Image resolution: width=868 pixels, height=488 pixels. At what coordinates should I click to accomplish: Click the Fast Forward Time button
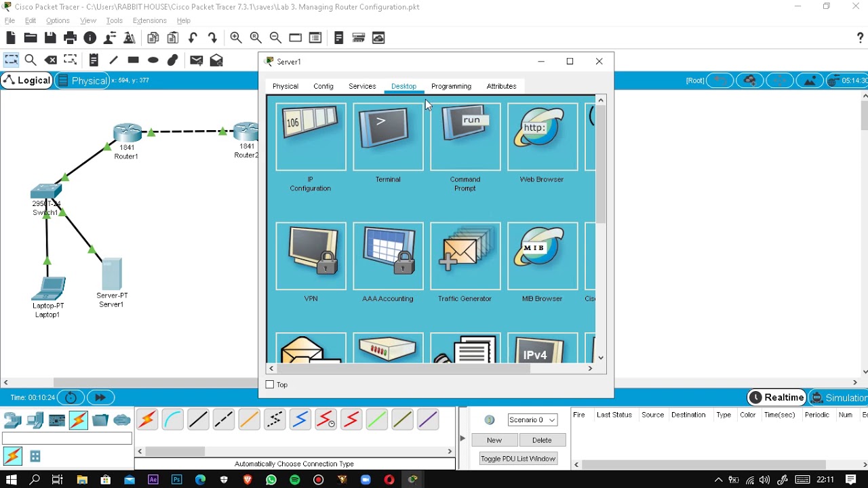click(x=100, y=398)
